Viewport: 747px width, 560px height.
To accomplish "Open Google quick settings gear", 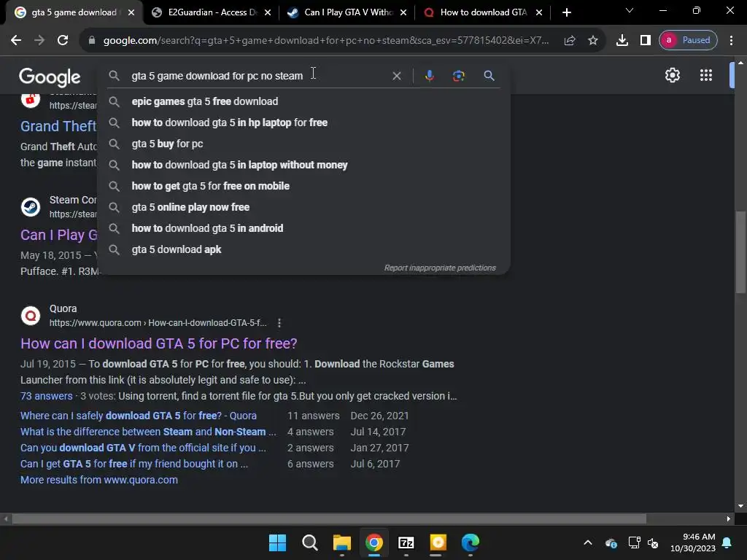I will tap(672, 75).
